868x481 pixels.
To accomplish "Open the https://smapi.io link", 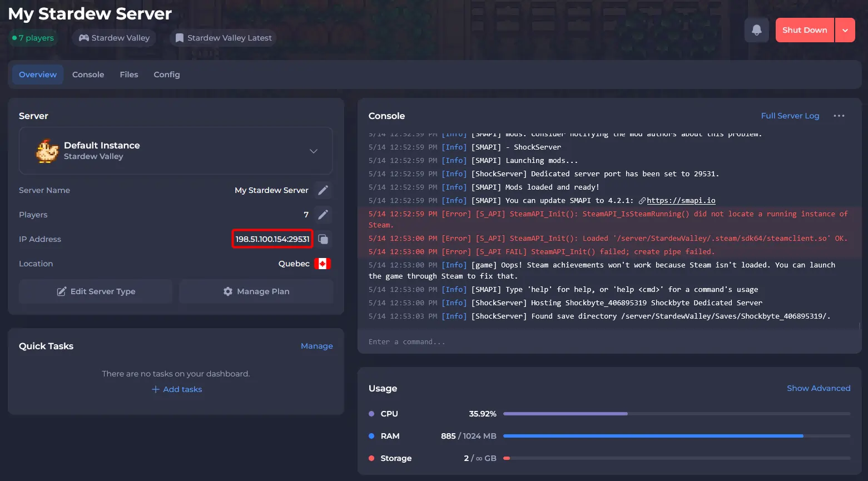I will (681, 201).
